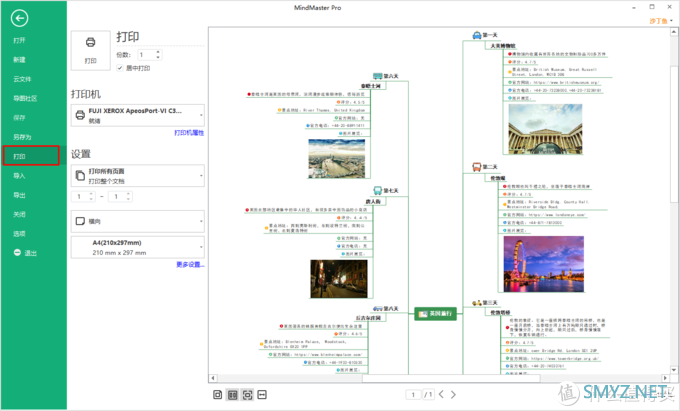Viewport: 680px width, 411px height.
Task: Click 退出 with the minus circle icon
Action: point(25,253)
